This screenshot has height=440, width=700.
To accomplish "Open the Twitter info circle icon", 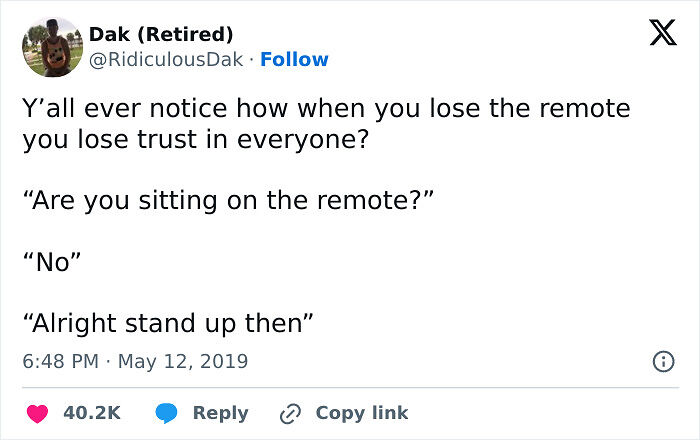I will [x=663, y=360].
